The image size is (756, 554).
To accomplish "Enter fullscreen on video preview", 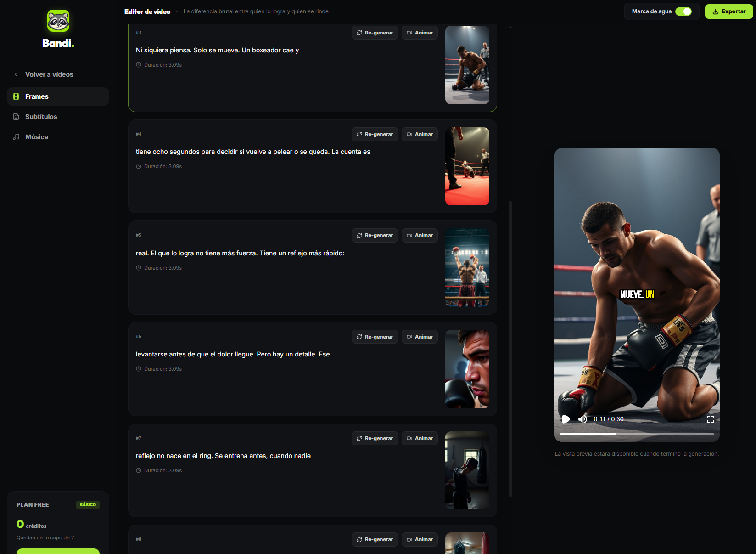I will (711, 419).
